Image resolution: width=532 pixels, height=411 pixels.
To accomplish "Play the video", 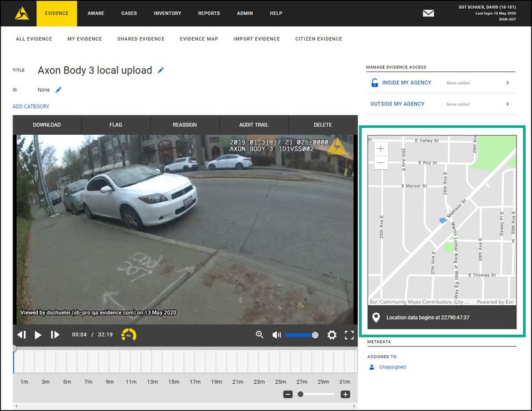I will (x=38, y=335).
